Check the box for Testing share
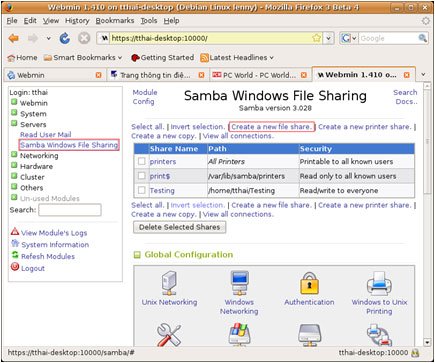Image resolution: width=435 pixels, height=363 pixels. point(142,190)
